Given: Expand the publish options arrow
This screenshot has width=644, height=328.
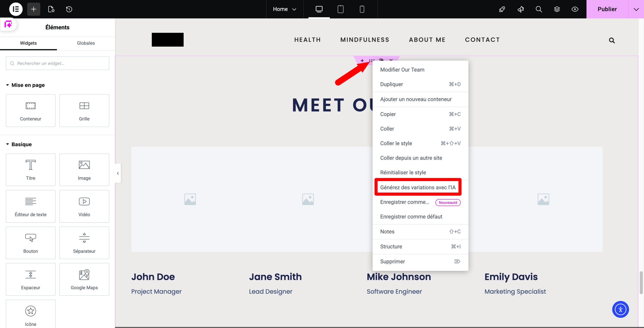Looking at the screenshot, I should tap(636, 9).
